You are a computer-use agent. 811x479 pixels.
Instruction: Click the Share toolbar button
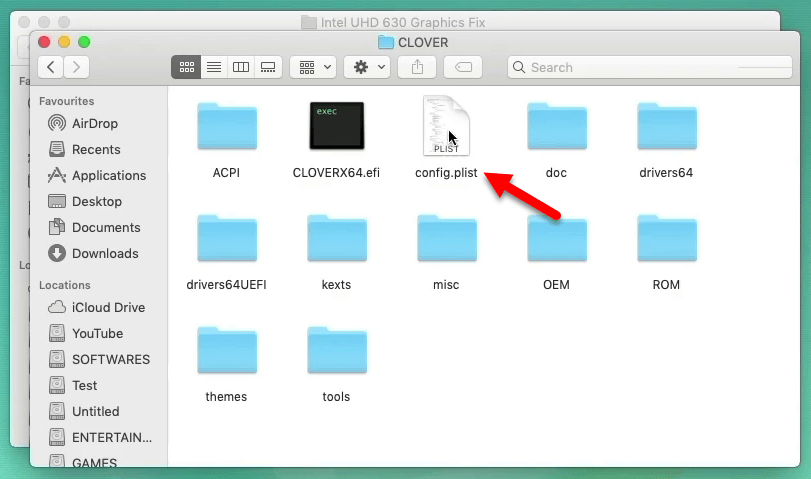(x=417, y=67)
